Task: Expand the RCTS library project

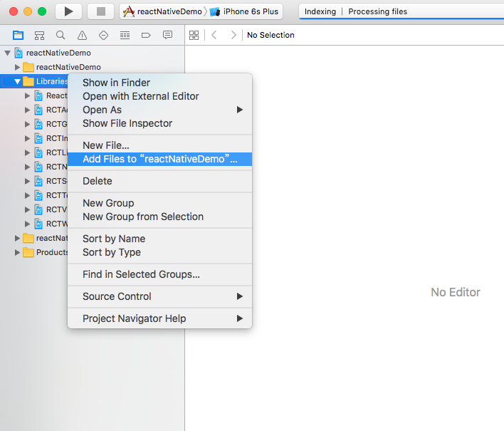Action: point(27,181)
